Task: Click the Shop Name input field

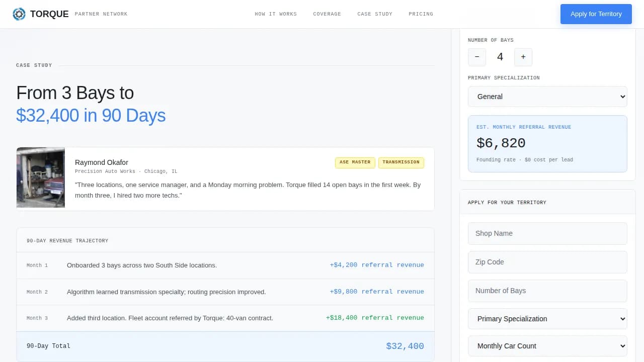Action: click(547, 233)
